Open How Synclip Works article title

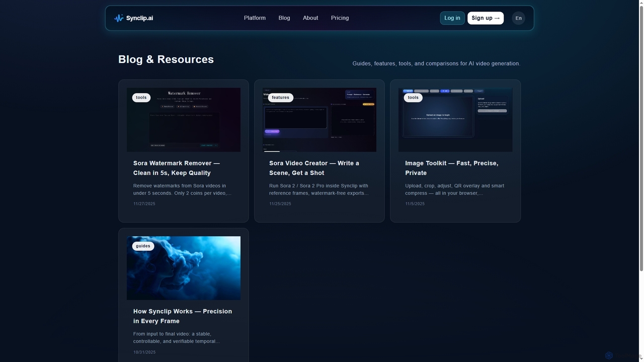(x=183, y=316)
